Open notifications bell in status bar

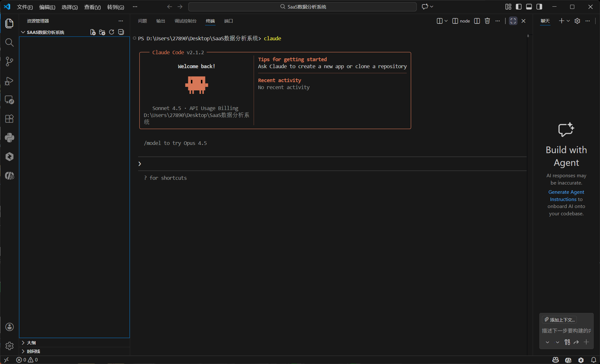594,360
